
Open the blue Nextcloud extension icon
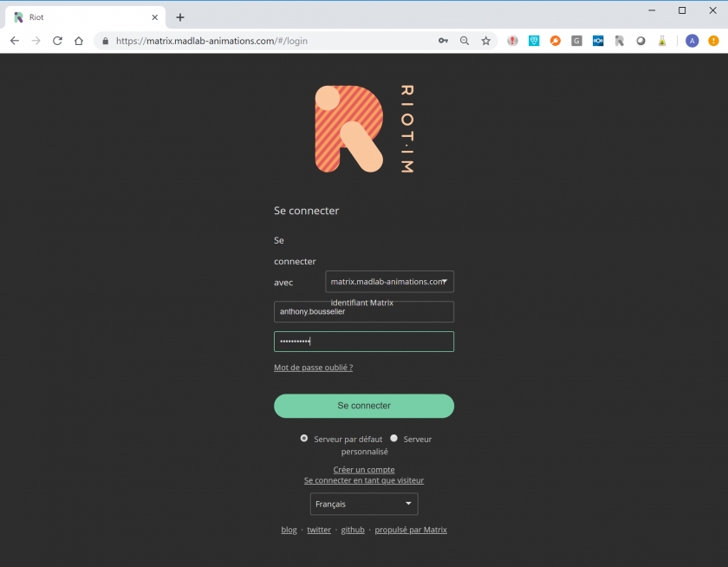(x=598, y=41)
